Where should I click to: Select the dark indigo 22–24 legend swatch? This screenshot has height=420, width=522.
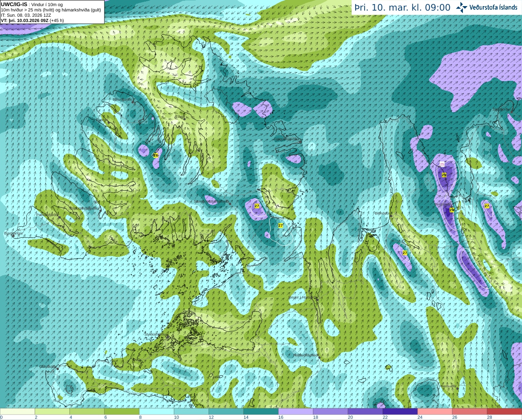[400, 411]
